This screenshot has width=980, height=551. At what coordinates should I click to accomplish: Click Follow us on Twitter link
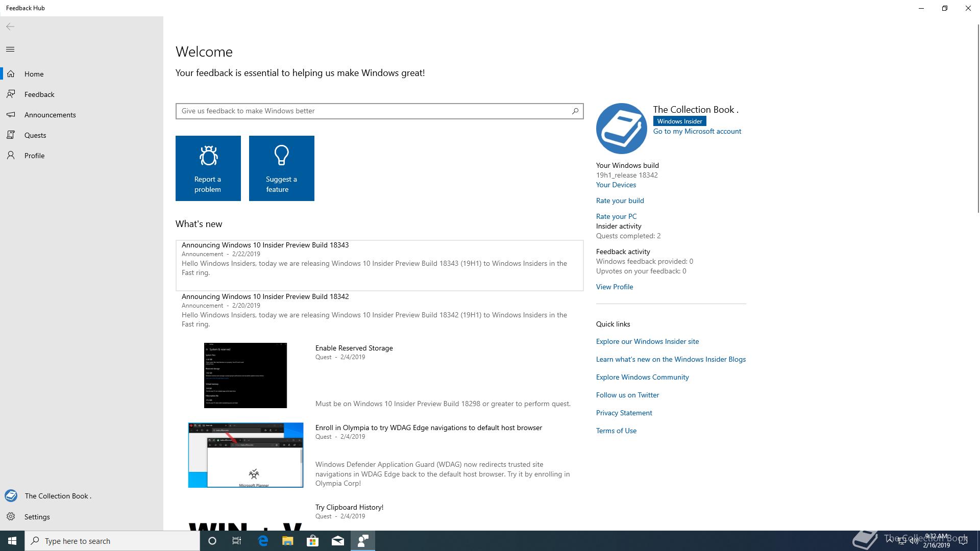pos(627,395)
